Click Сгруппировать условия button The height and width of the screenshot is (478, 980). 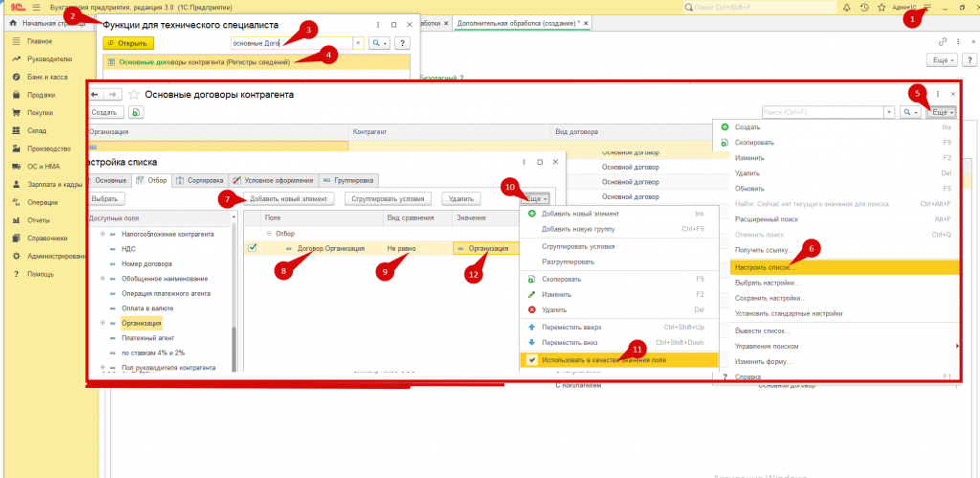(x=388, y=198)
